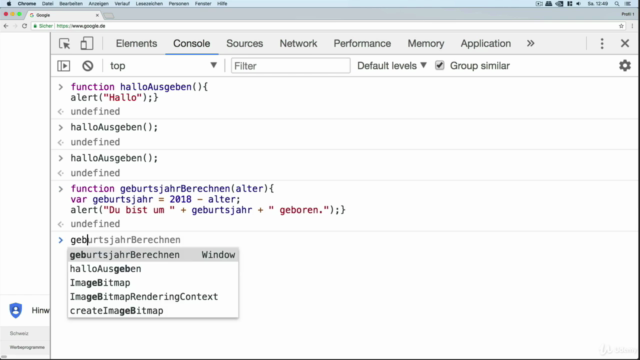Open a new browser tab button
This screenshot has width=640, height=360.
coord(109,16)
